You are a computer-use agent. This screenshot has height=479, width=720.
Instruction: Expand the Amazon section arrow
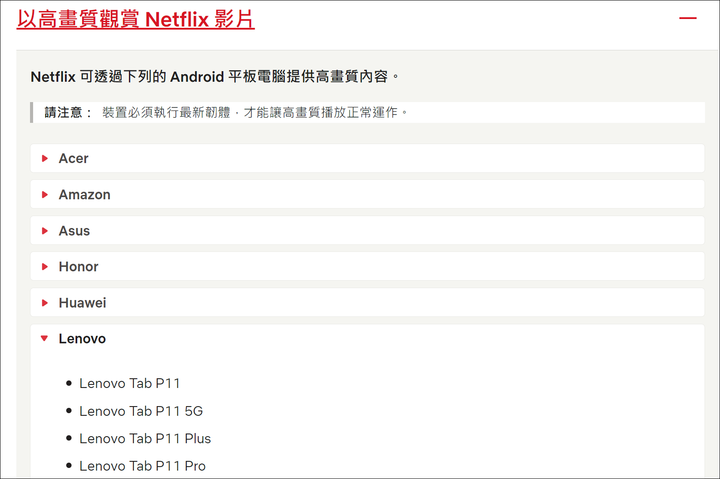coord(45,195)
